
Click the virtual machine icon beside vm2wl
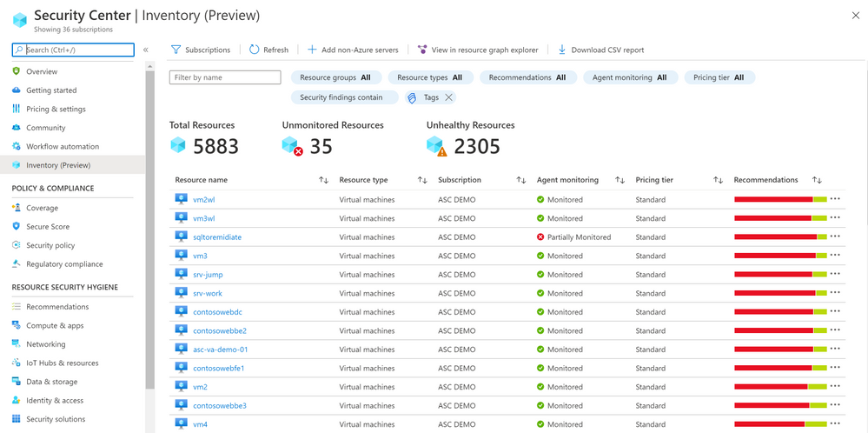(181, 199)
